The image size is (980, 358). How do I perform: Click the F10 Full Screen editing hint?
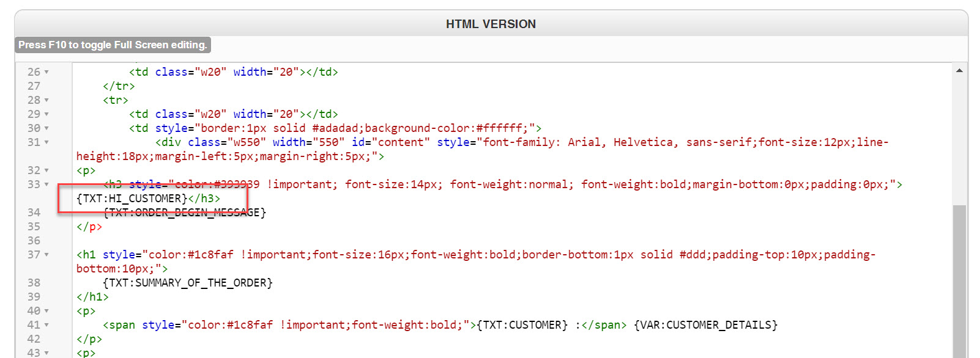tap(113, 45)
